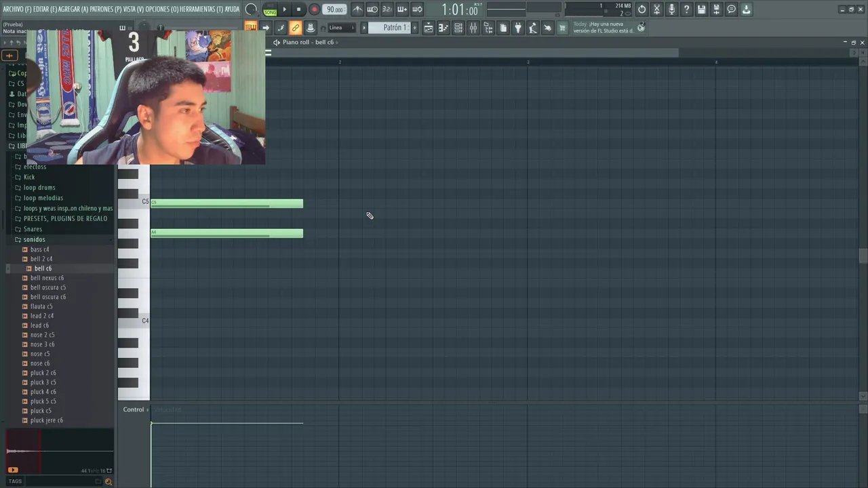
Task: Open the HERRAMIENTAS (T) menu
Action: click(201, 9)
